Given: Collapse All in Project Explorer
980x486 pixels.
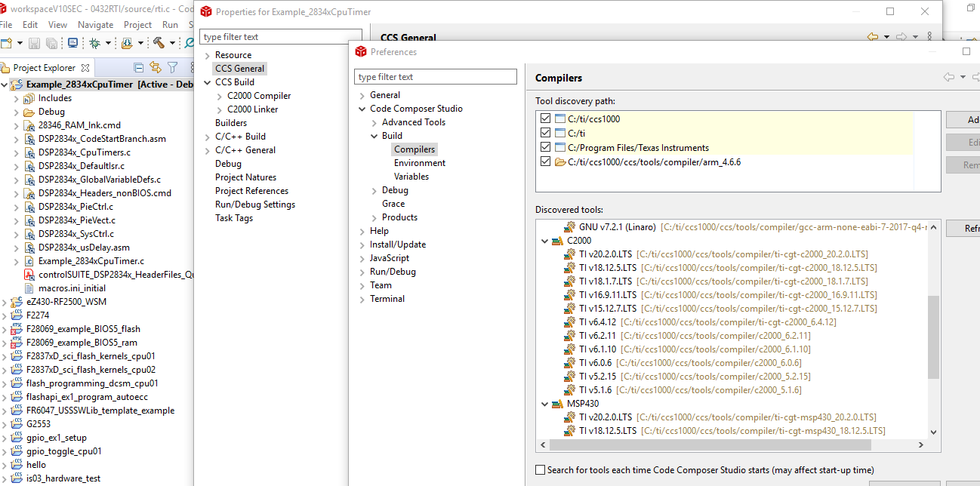Looking at the screenshot, I should tap(138, 67).
